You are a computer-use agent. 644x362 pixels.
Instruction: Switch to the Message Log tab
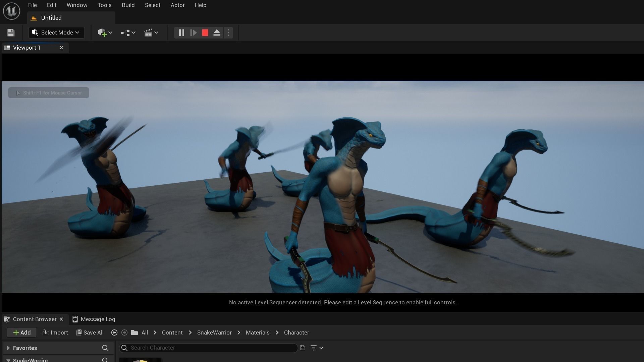pyautogui.click(x=94, y=319)
